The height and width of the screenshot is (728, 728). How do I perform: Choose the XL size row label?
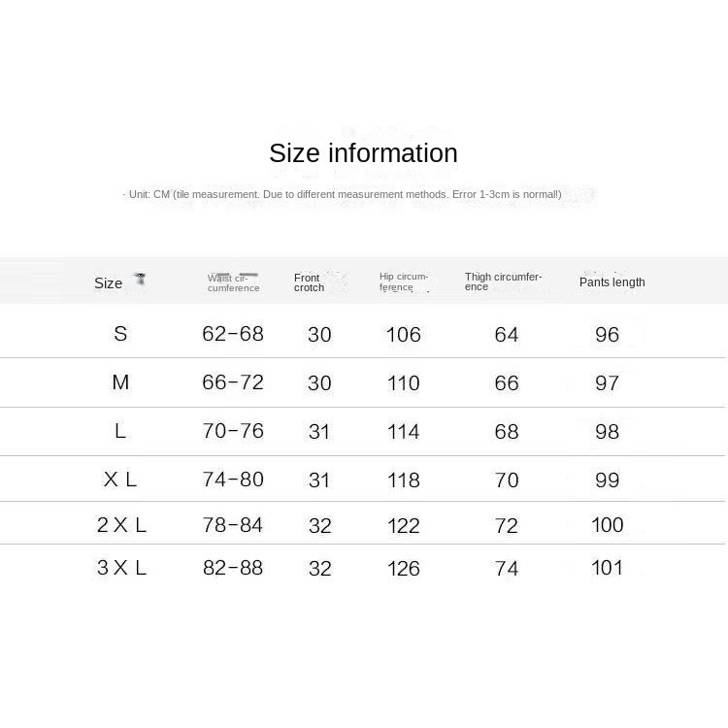[120, 480]
